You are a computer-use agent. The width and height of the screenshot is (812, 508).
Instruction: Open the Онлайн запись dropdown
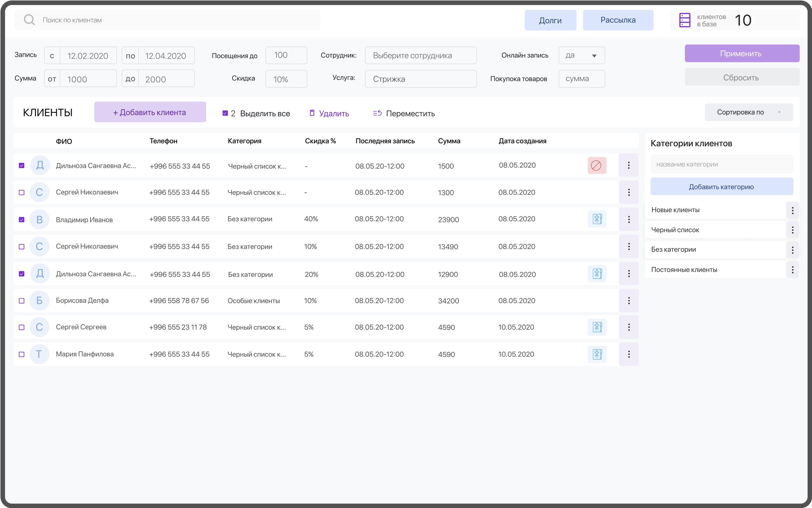pyautogui.click(x=582, y=55)
